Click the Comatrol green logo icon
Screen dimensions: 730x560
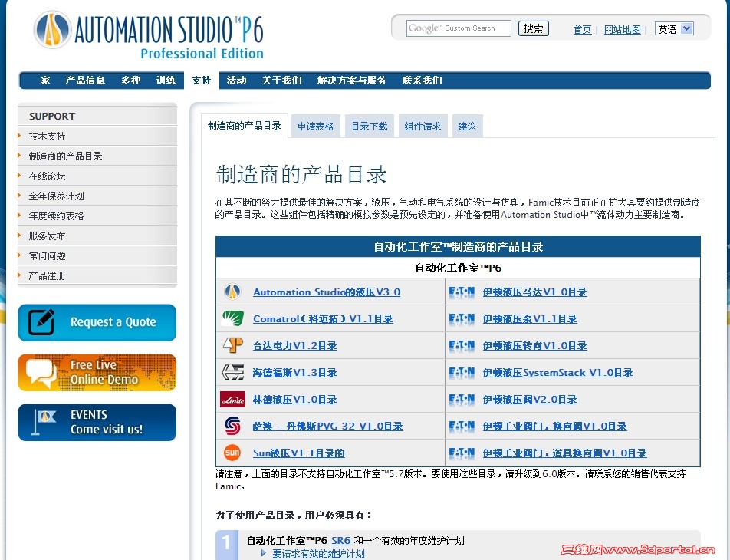(232, 318)
